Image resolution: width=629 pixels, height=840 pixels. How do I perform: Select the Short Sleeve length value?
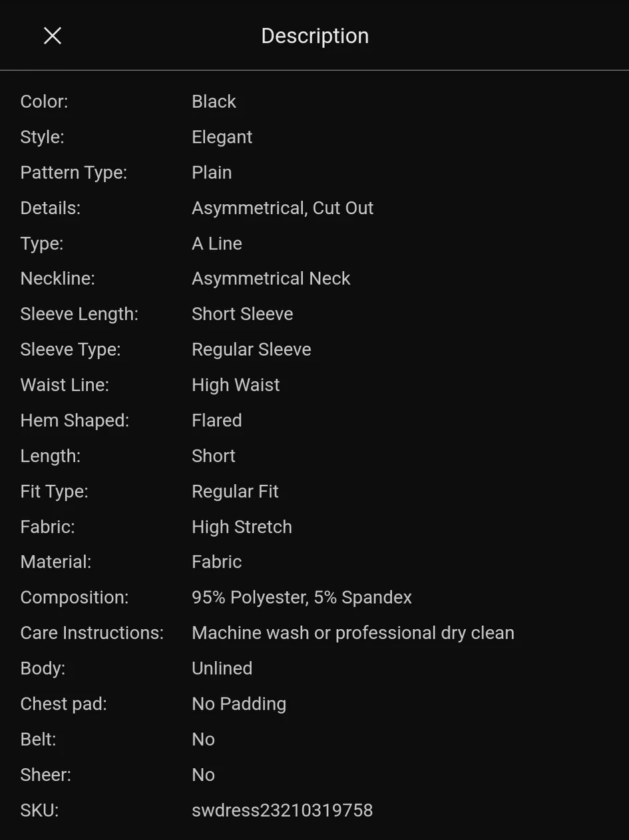click(242, 314)
